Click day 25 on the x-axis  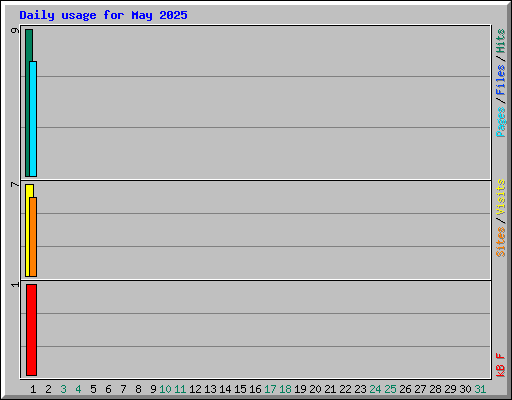[390, 389]
